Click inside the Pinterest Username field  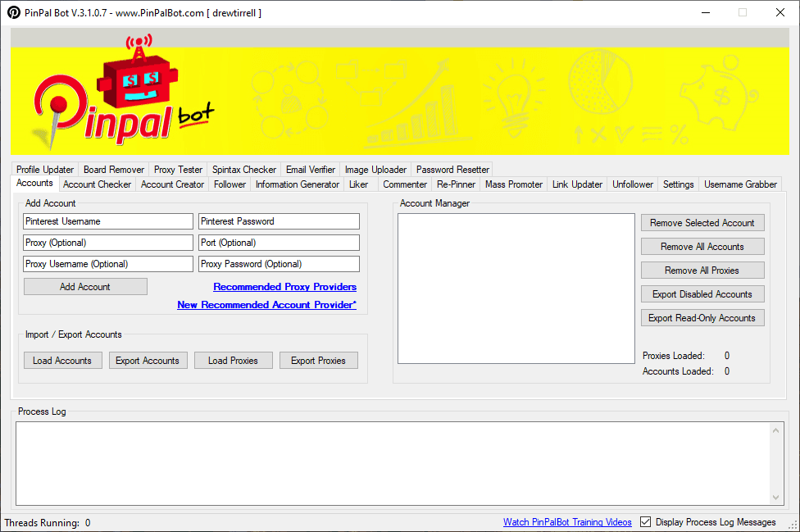coord(107,221)
